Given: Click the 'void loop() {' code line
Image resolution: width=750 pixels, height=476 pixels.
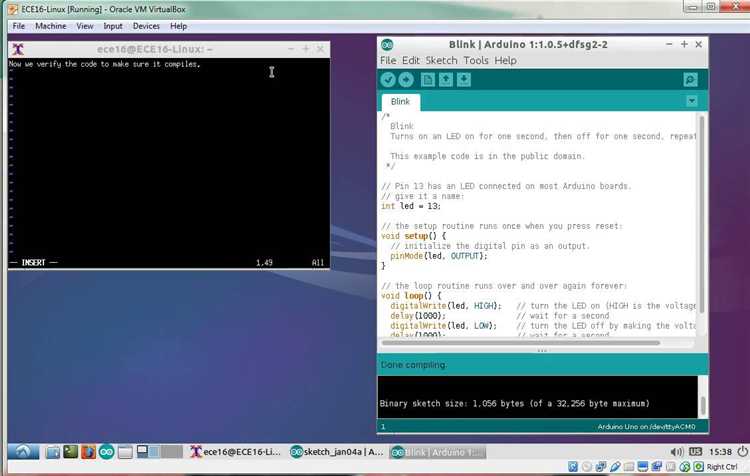Looking at the screenshot, I should point(411,296).
